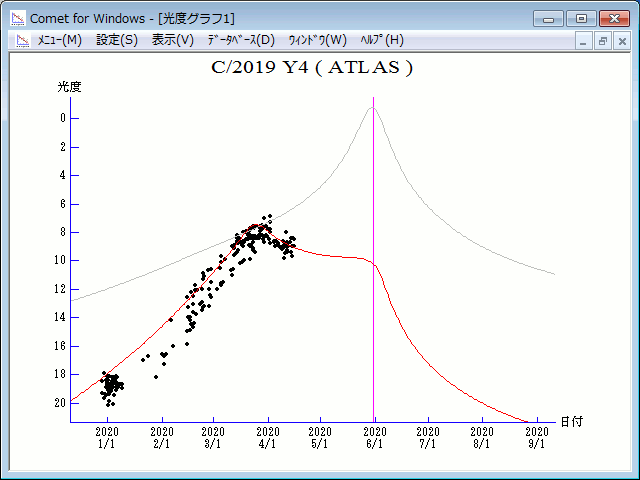Click the 2020 9/1 date label
The width and height of the screenshot is (640, 480).
pyautogui.click(x=537, y=437)
